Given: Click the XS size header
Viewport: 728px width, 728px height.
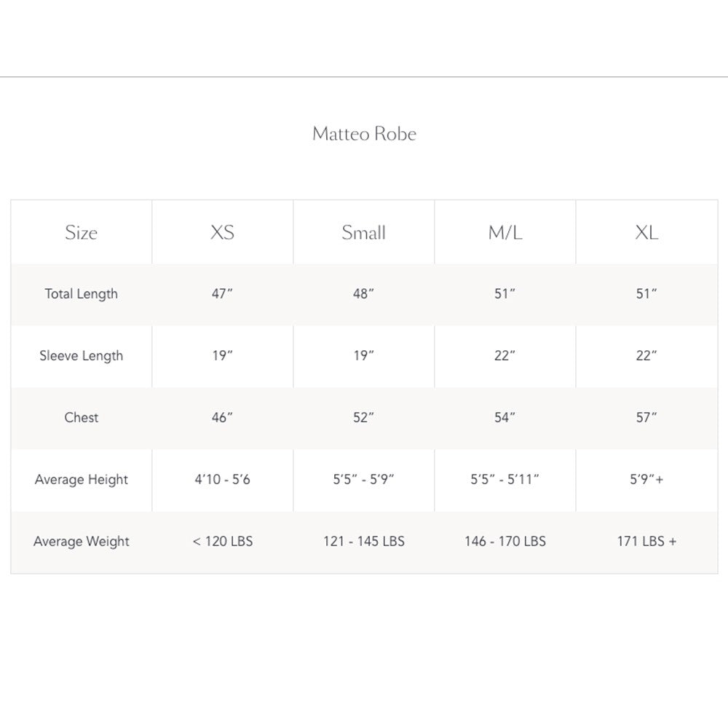Looking at the screenshot, I should 222,233.
